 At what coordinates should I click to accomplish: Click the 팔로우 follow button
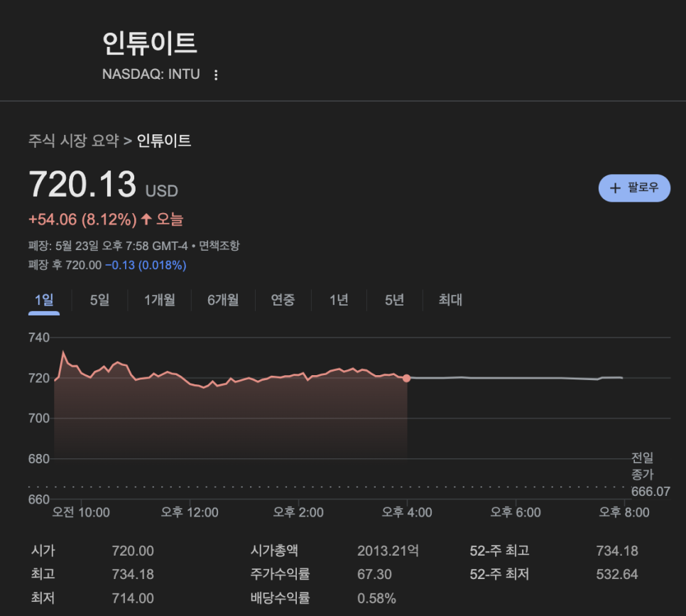coord(634,188)
